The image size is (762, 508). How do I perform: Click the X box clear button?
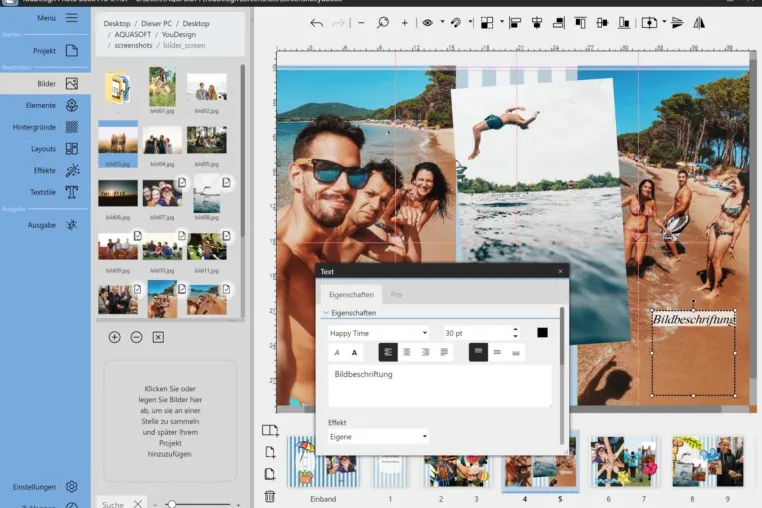(158, 337)
